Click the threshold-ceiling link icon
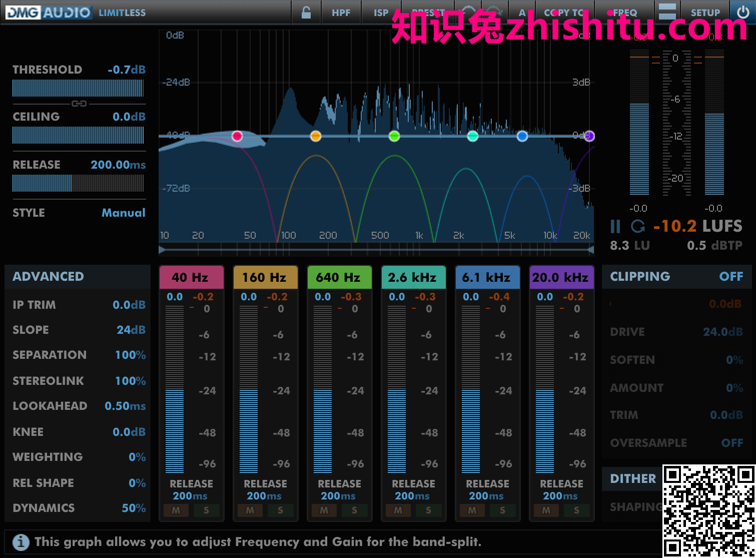Viewport: 756px width, 558px height. [79, 104]
